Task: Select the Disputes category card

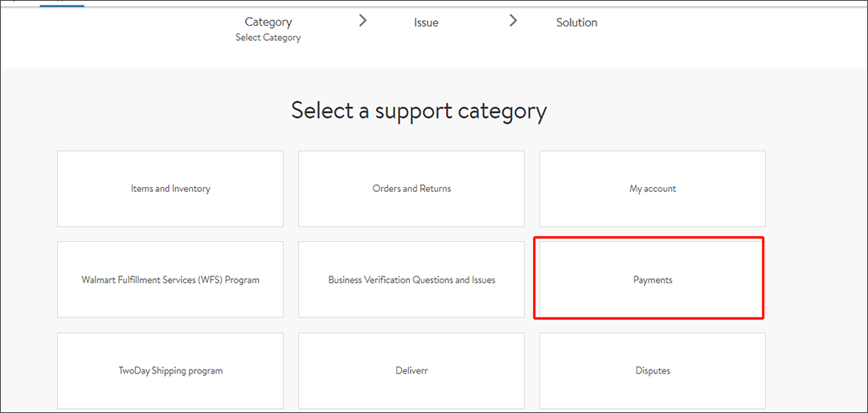Action: [x=652, y=370]
